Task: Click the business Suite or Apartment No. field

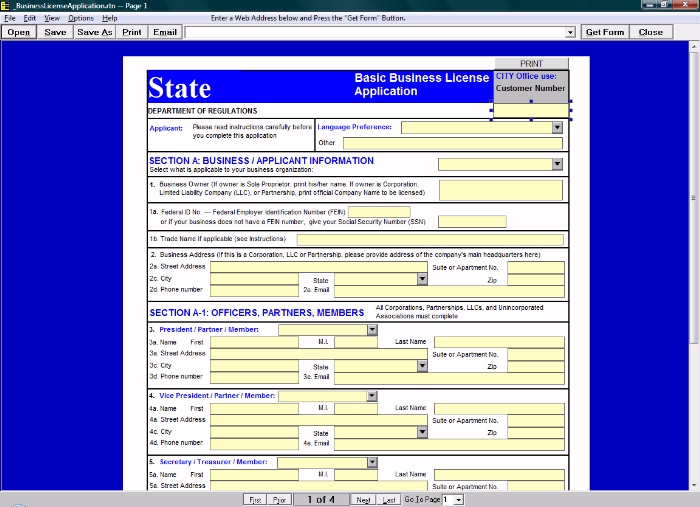Action: (x=536, y=267)
